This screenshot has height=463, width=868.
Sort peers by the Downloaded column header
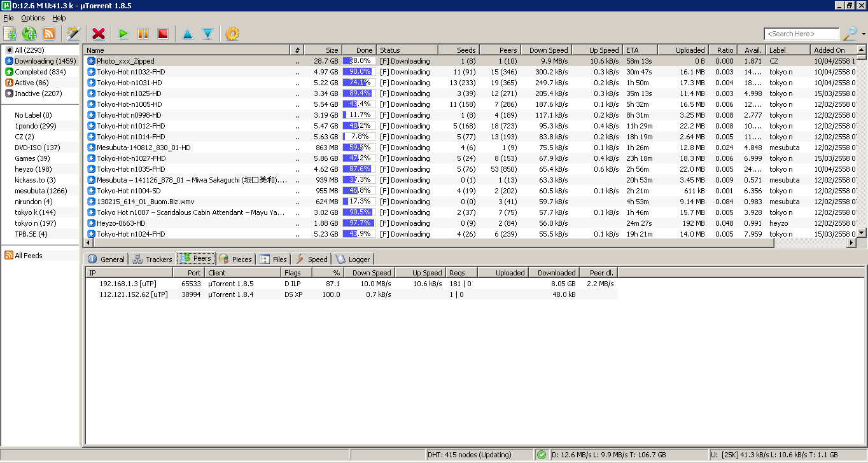click(x=554, y=273)
